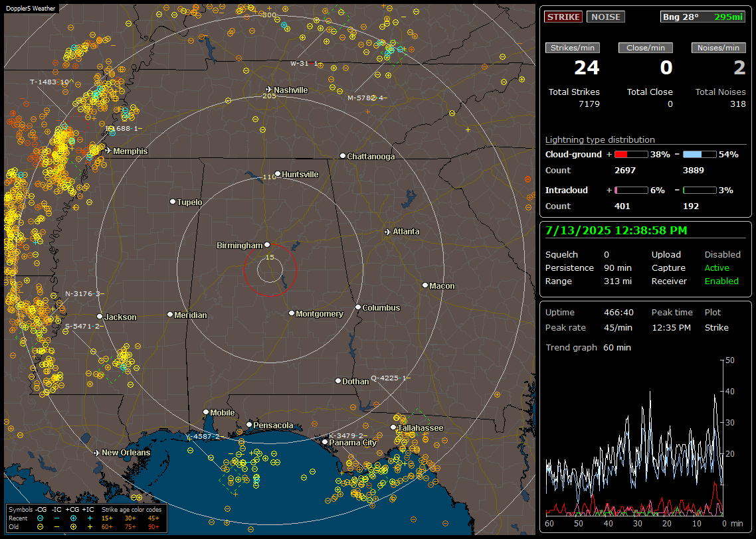Click the Doppler5 Weather title label
The height and width of the screenshot is (539, 756).
click(x=31, y=8)
